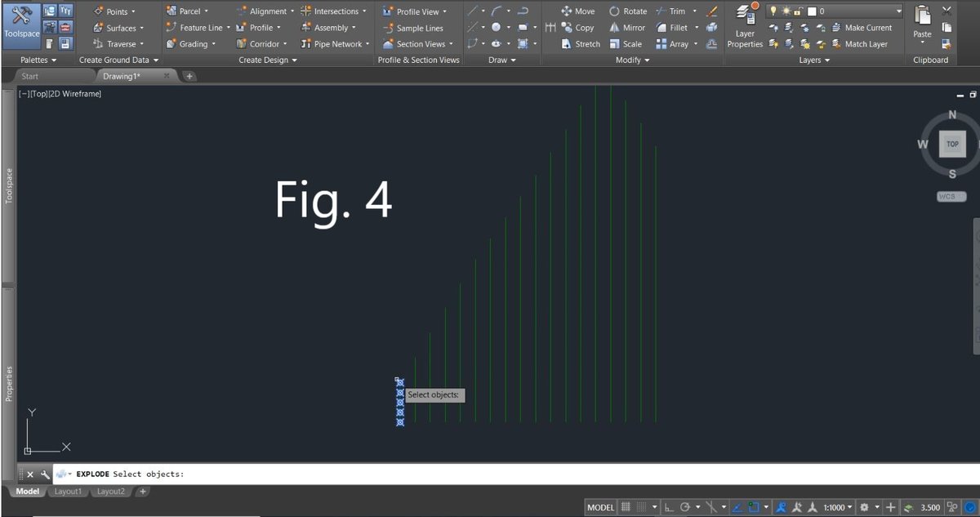The image size is (980, 517).
Task: Open the annotation scale 1:1000 dropdown
Action: (838, 507)
